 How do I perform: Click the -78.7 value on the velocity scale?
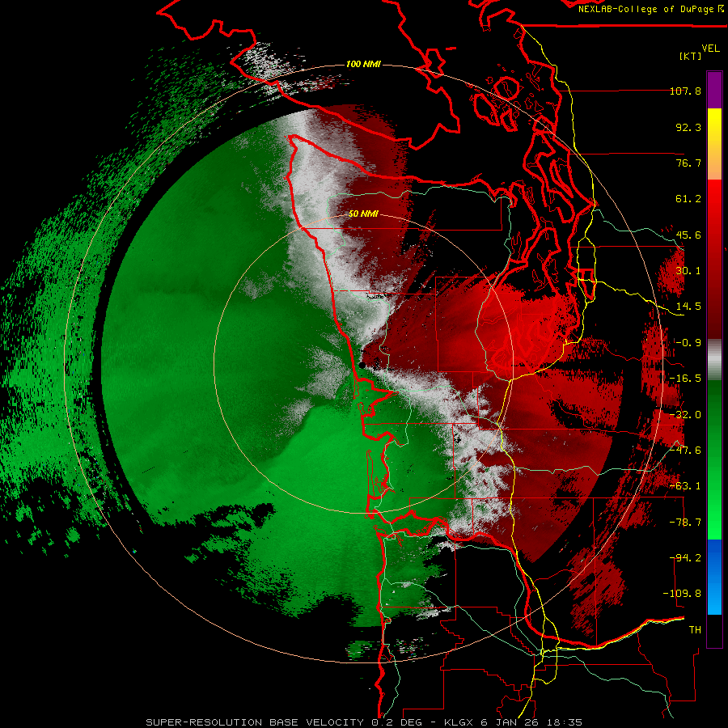685,523
